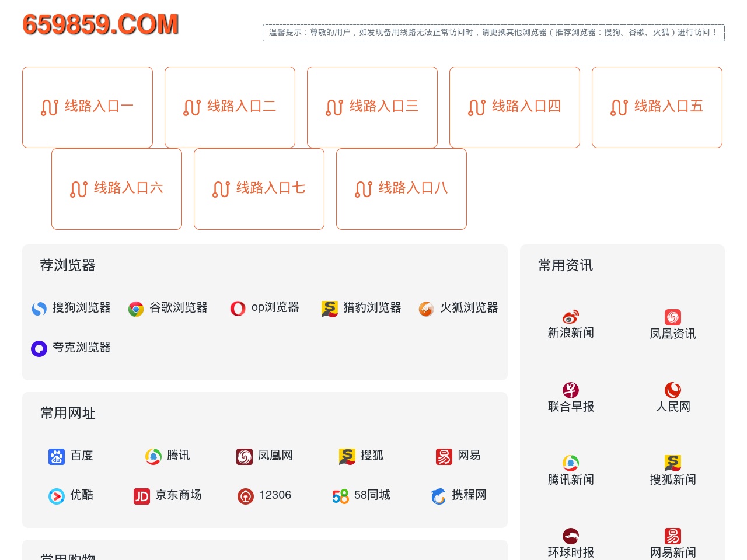Click the 58同城 logo icon
This screenshot has width=747, height=560.
(341, 496)
